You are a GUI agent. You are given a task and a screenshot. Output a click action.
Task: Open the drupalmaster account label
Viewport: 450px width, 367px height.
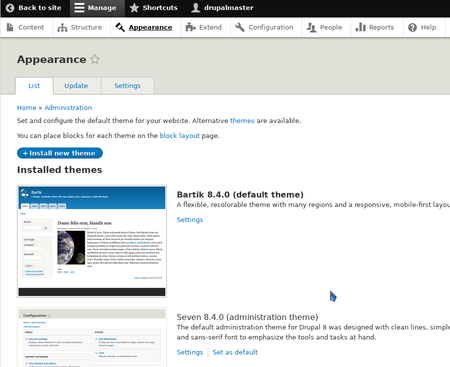tap(229, 8)
